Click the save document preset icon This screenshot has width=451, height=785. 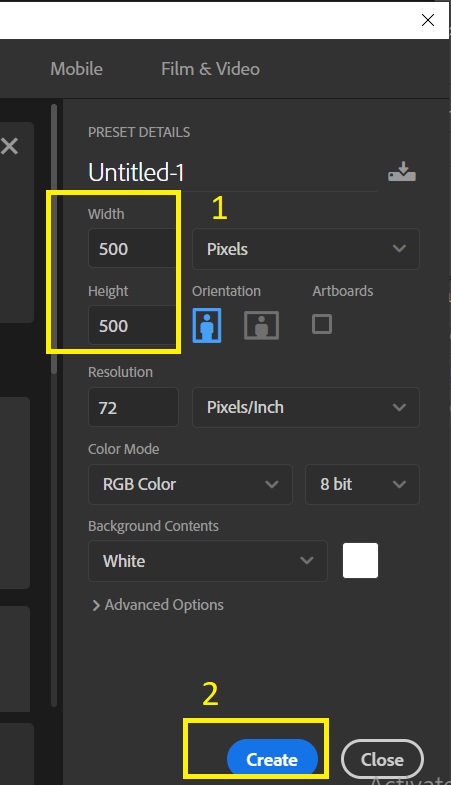click(401, 172)
